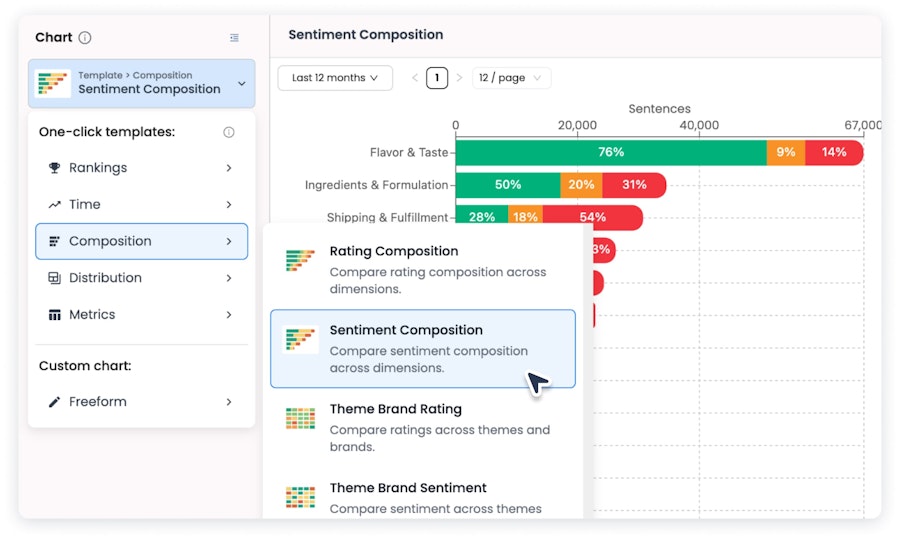Screen dimensions: 900x540
Task: Expand the Composition submenu chevron
Action: [229, 242]
